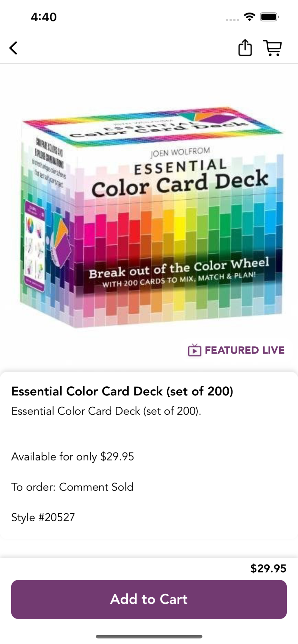This screenshot has width=298, height=644.
Task: Select the Style #20527 text
Action: point(43,517)
